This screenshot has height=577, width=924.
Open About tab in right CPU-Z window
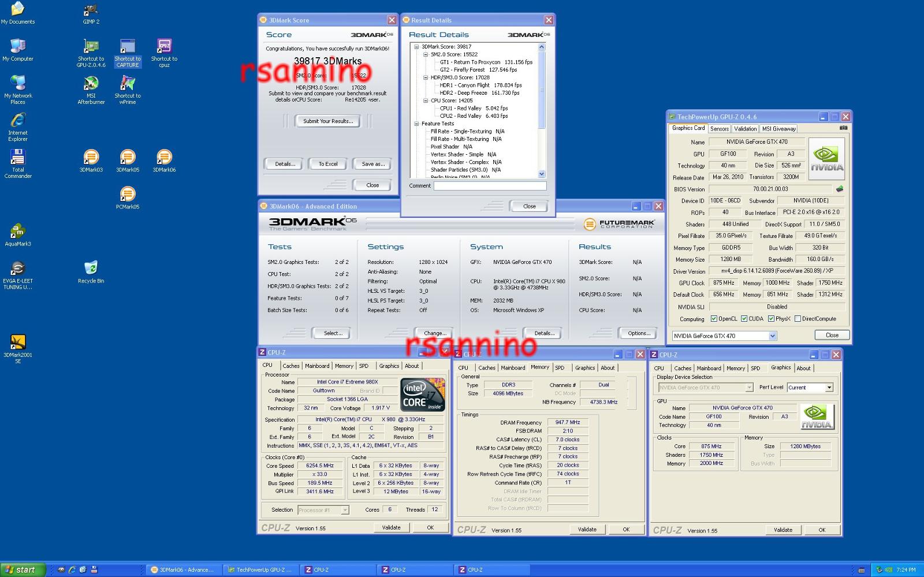pyautogui.click(x=803, y=368)
